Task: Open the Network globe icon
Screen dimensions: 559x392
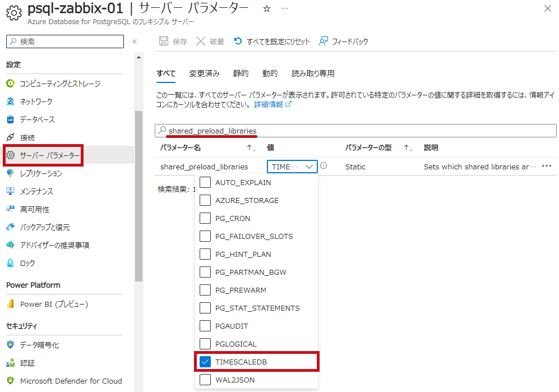Action: [10, 102]
